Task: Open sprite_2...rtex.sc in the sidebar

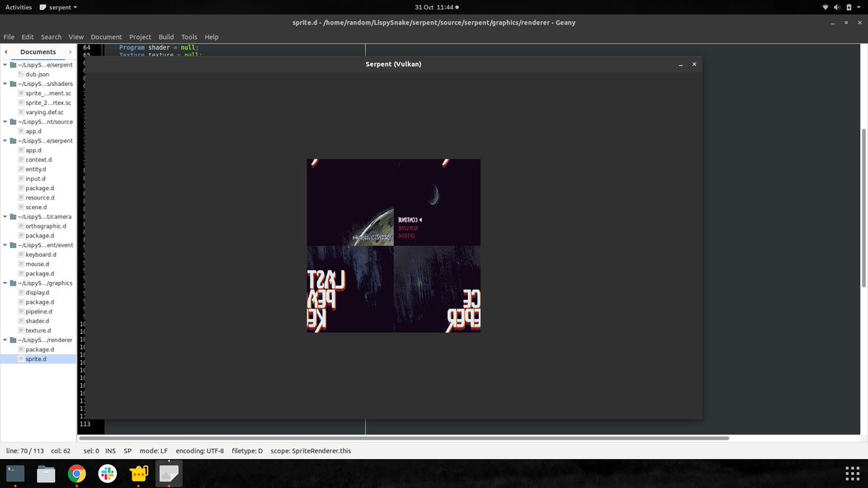Action: coord(48,103)
